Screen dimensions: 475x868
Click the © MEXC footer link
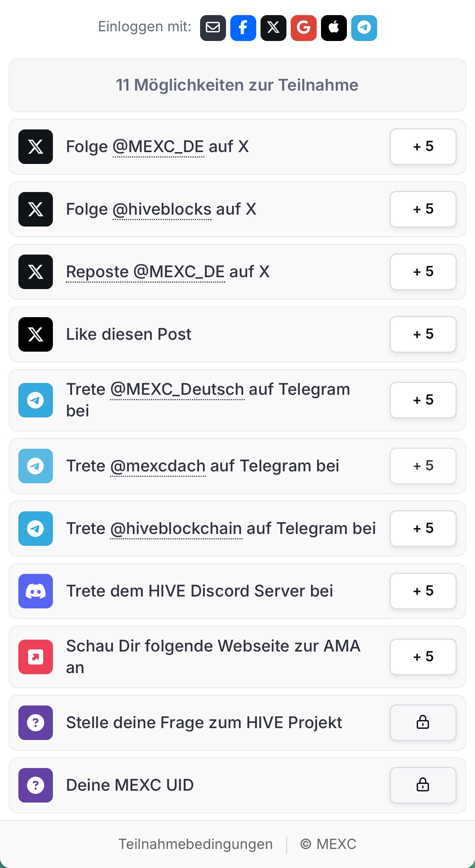[x=328, y=844]
